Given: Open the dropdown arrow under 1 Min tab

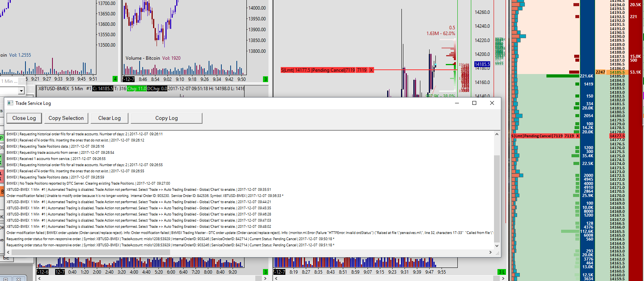Looking at the screenshot, I should tap(21, 91).
